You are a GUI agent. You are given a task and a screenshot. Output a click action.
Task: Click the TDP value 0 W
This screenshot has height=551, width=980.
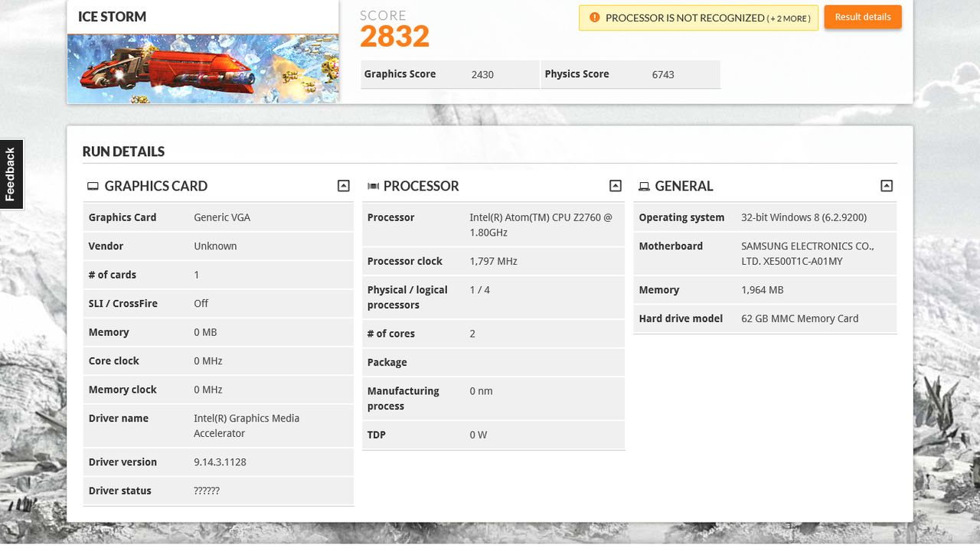[478, 435]
